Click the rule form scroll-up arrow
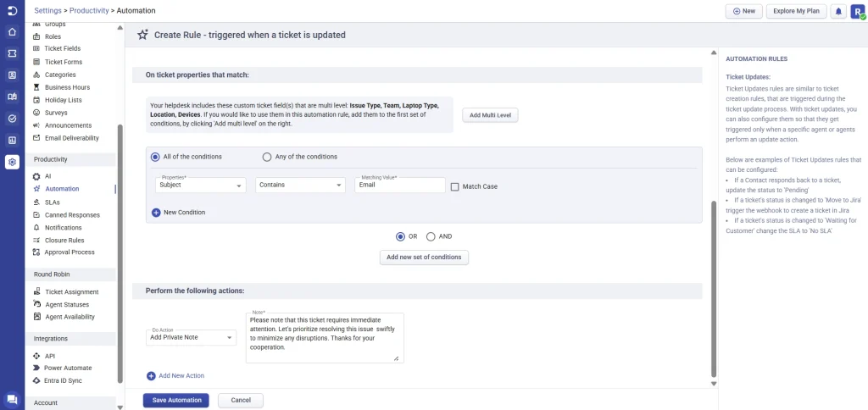This screenshot has width=868, height=410. (x=714, y=53)
